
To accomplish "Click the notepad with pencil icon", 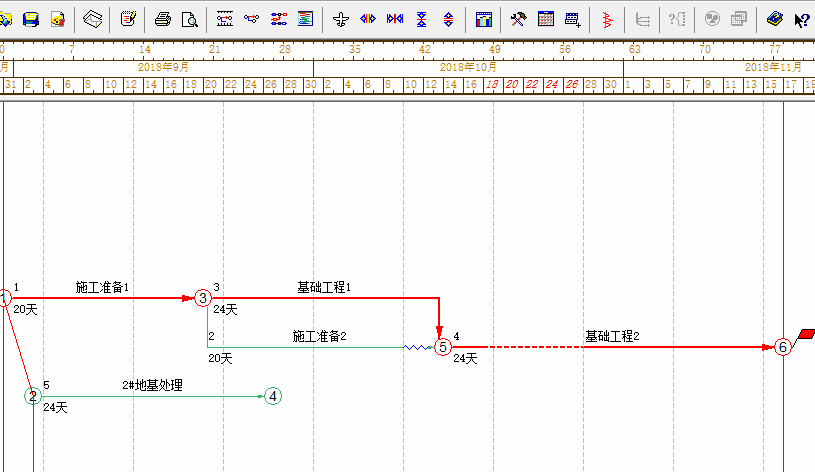I will pyautogui.click(x=128, y=19).
